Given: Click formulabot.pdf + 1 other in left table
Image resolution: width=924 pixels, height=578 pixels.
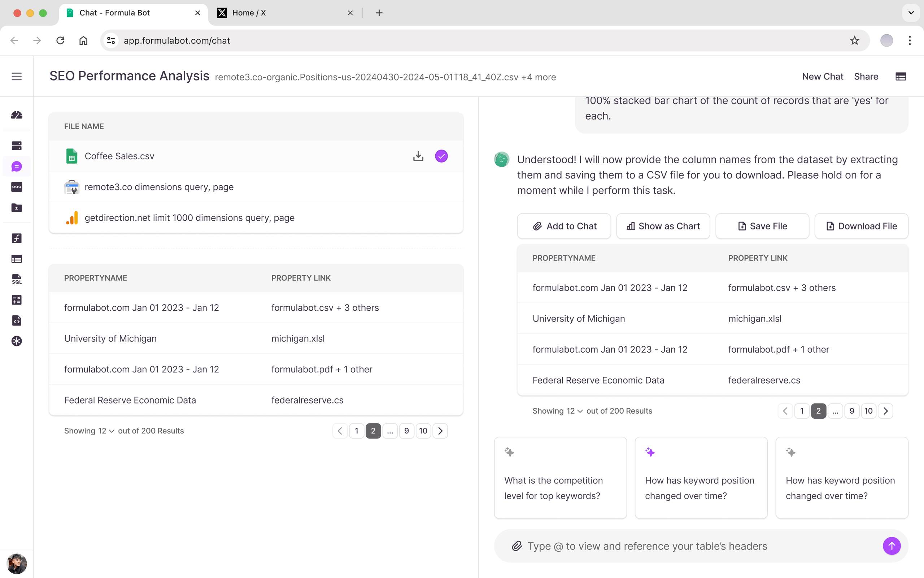Looking at the screenshot, I should [x=322, y=369].
